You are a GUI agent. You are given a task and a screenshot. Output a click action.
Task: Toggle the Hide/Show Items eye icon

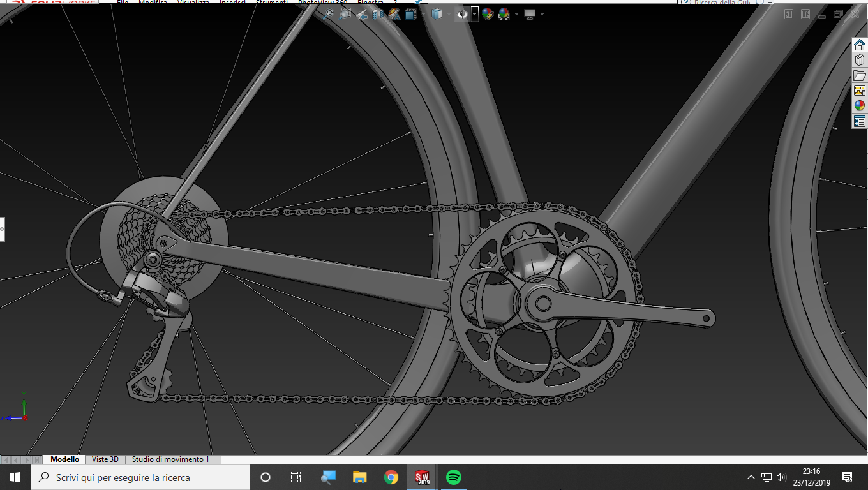462,13
